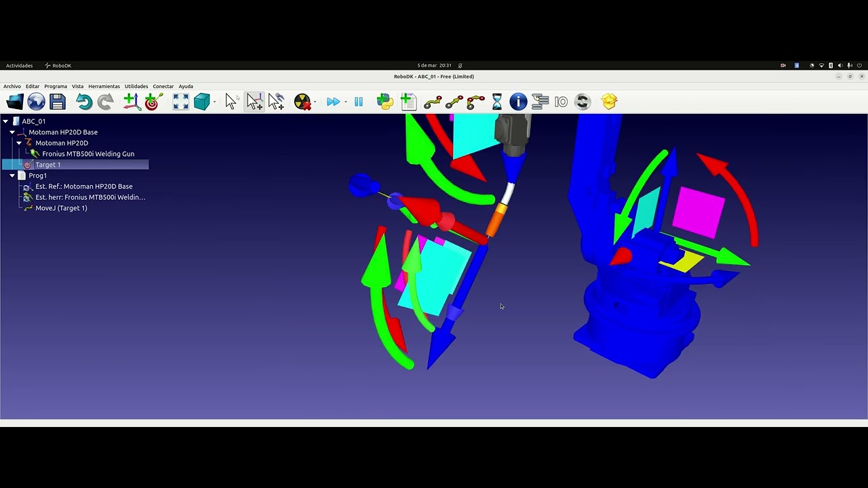This screenshot has width=868, height=488.
Task: Click the RoboDK app indicator in top bar
Action: point(58,66)
